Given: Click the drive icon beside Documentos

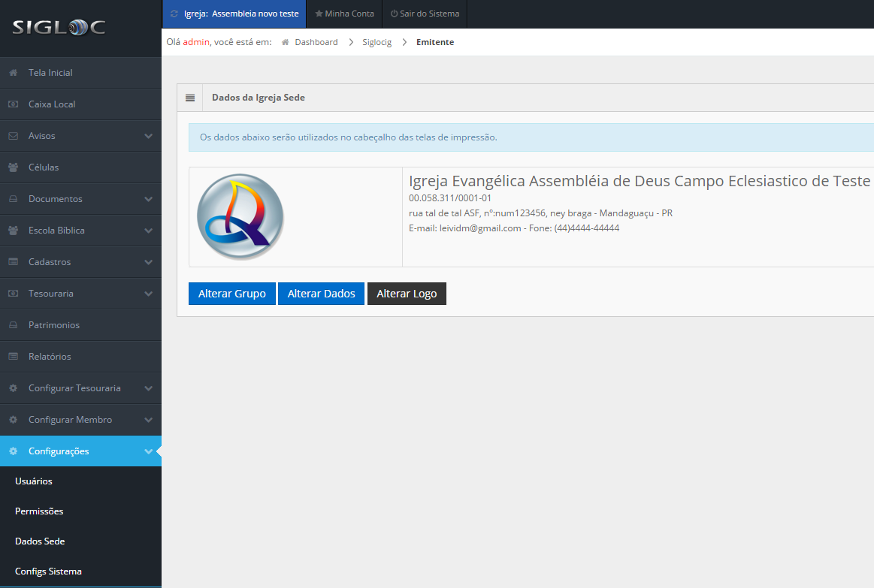Looking at the screenshot, I should [x=14, y=199].
